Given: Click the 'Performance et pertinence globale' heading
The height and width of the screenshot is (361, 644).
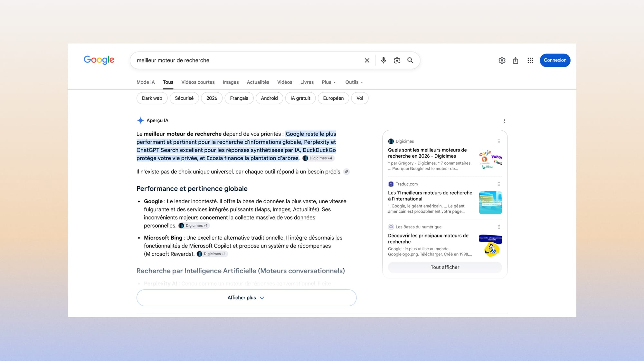Looking at the screenshot, I should (x=192, y=189).
